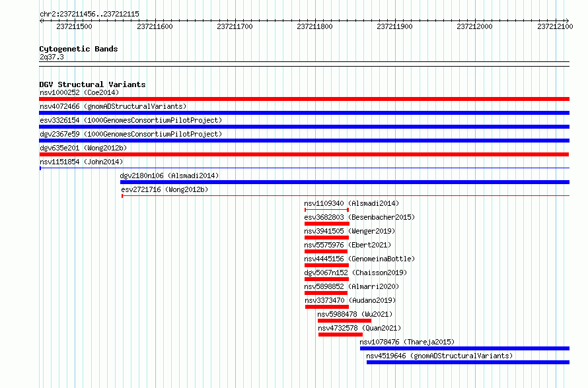Open the nsv3941505 (Wenger2019) label

(349, 231)
